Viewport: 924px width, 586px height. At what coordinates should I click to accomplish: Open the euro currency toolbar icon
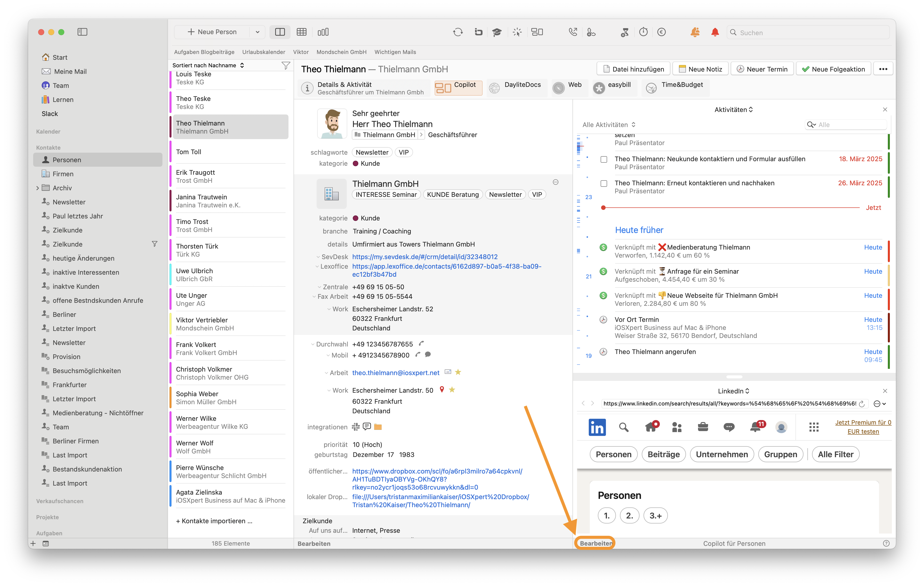661,32
